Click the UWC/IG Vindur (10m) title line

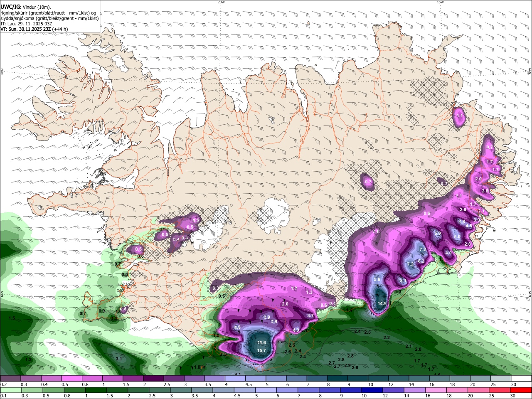click(26, 7)
